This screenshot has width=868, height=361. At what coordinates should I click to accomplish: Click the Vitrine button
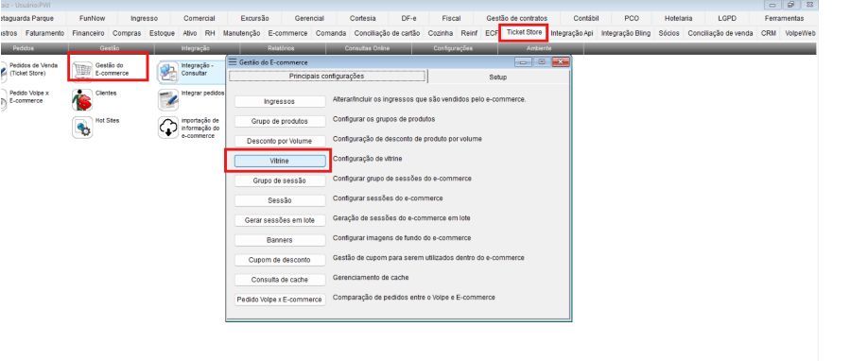280,161
